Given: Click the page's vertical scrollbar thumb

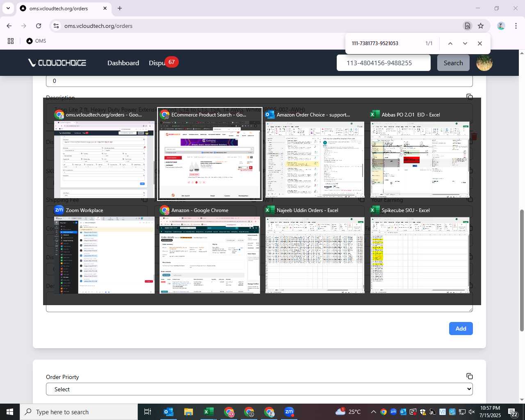Looking at the screenshot, I should coord(522,270).
